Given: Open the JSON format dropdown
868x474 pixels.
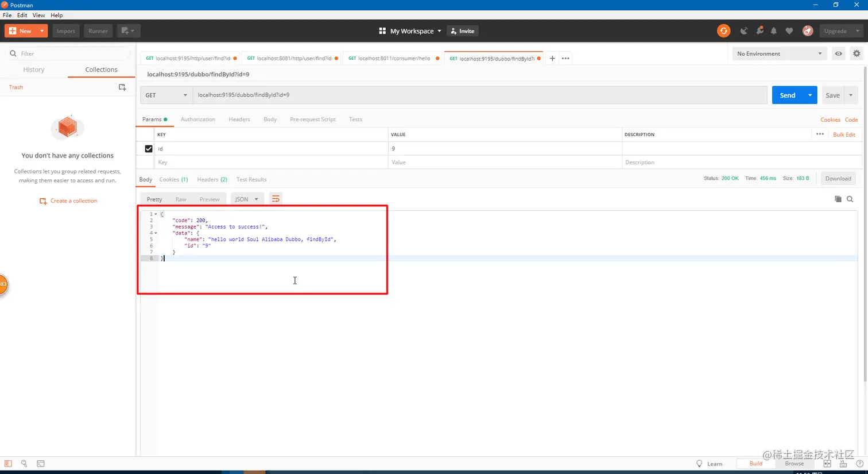Looking at the screenshot, I should [x=247, y=199].
